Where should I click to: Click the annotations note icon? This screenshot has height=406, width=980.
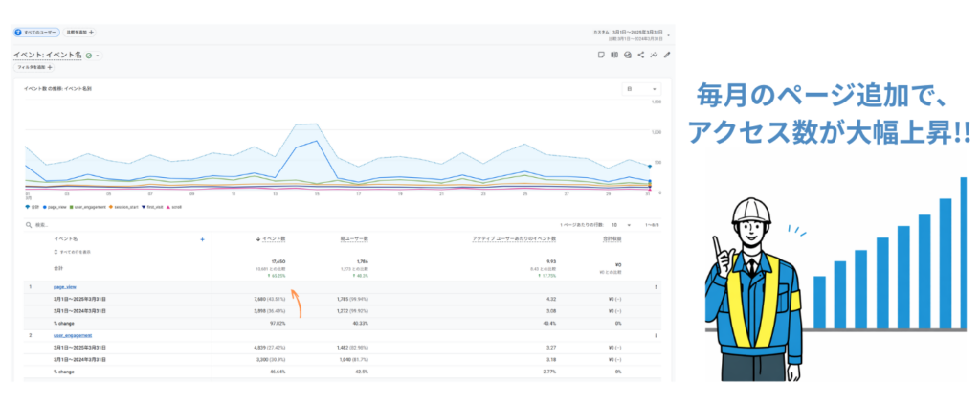[600, 56]
